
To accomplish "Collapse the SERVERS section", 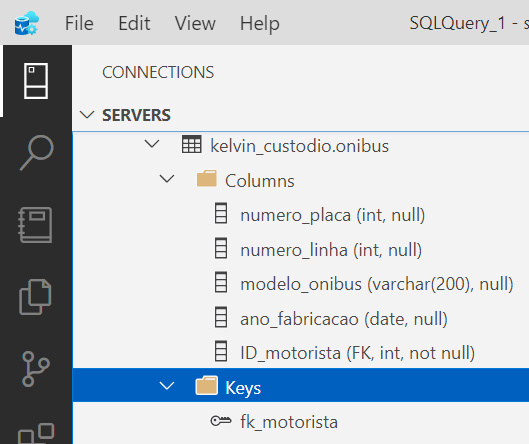I will 87,115.
